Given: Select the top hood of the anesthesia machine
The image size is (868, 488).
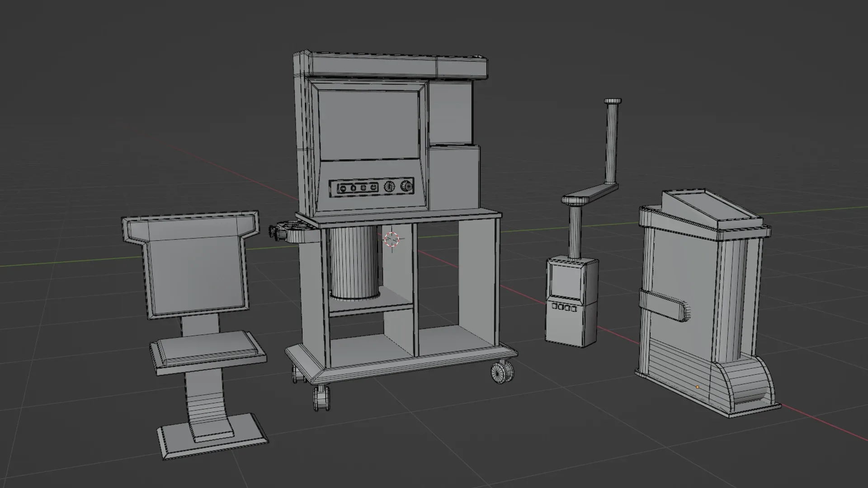Looking at the screenshot, I should 392,66.
